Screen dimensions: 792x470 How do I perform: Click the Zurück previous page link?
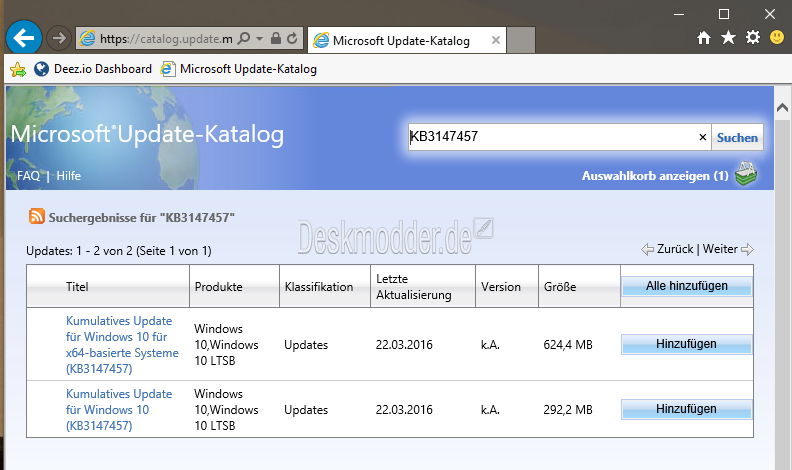[x=668, y=249]
